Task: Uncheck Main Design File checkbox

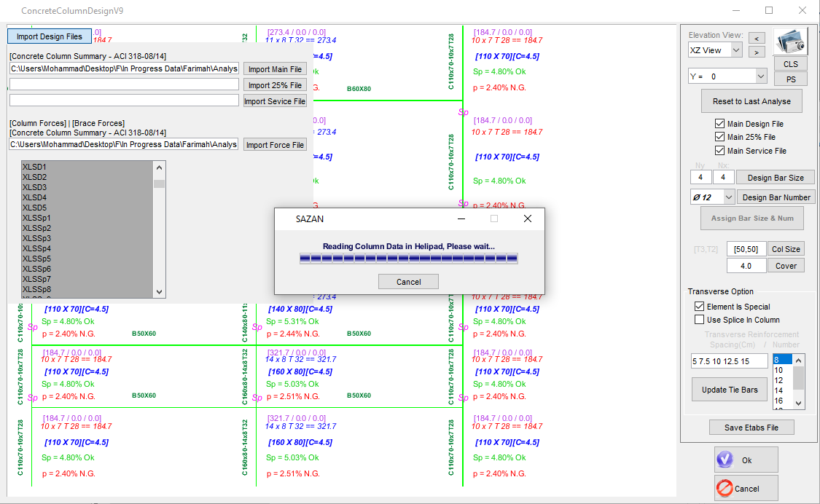Action: click(x=720, y=124)
